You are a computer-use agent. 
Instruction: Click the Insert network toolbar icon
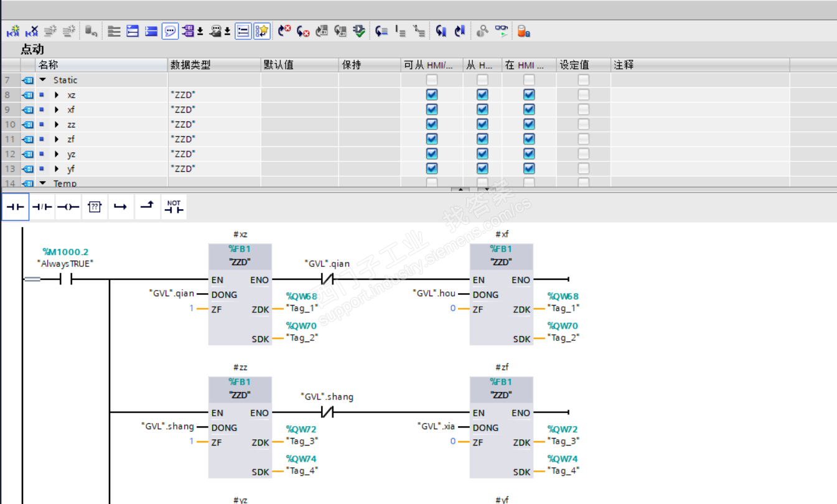coord(13,30)
